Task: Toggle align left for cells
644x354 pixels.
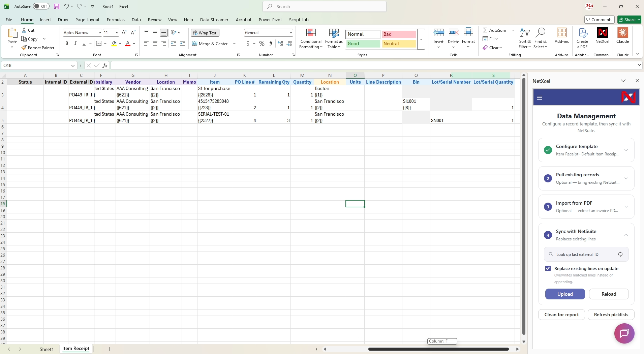Action: pyautogui.click(x=146, y=43)
